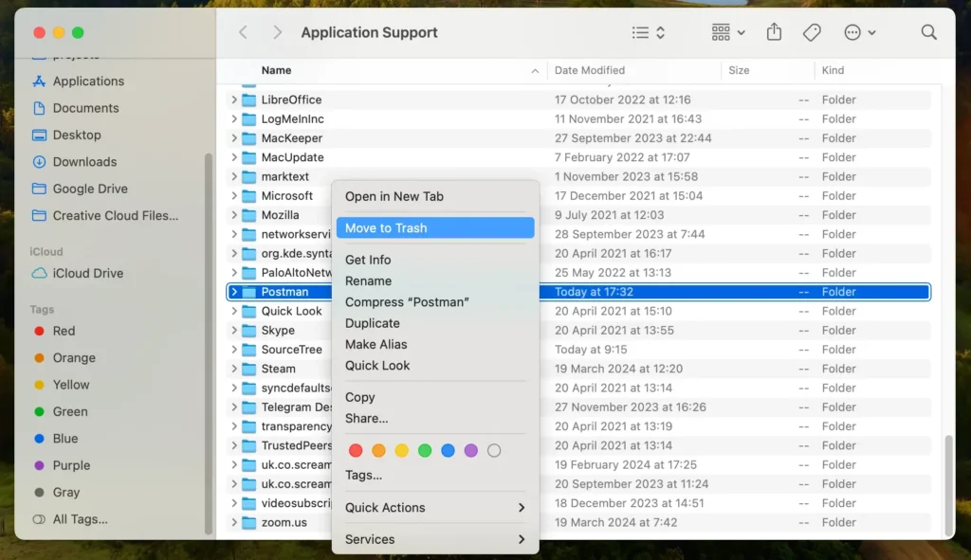Choose Share... from context menu

point(435,418)
